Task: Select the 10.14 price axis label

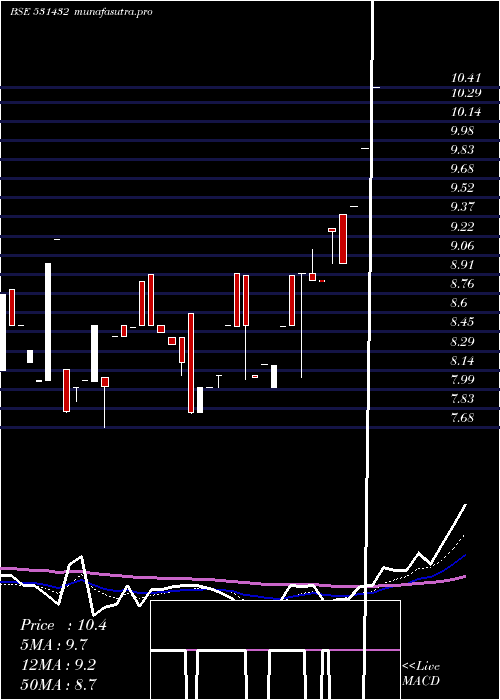Action: [466, 112]
